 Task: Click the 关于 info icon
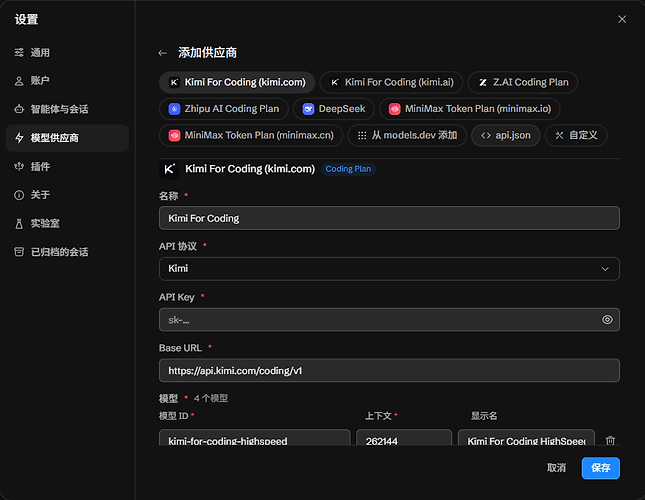pos(19,195)
